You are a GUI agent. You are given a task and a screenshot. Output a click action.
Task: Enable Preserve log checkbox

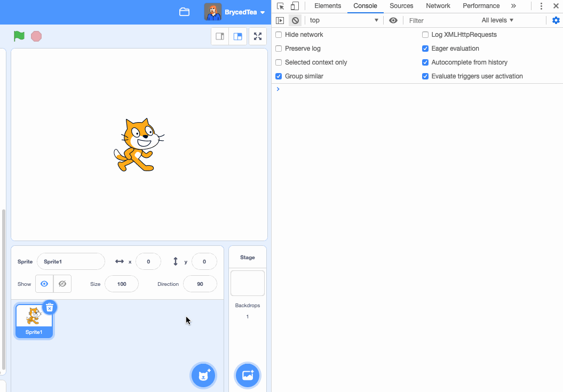click(x=279, y=49)
